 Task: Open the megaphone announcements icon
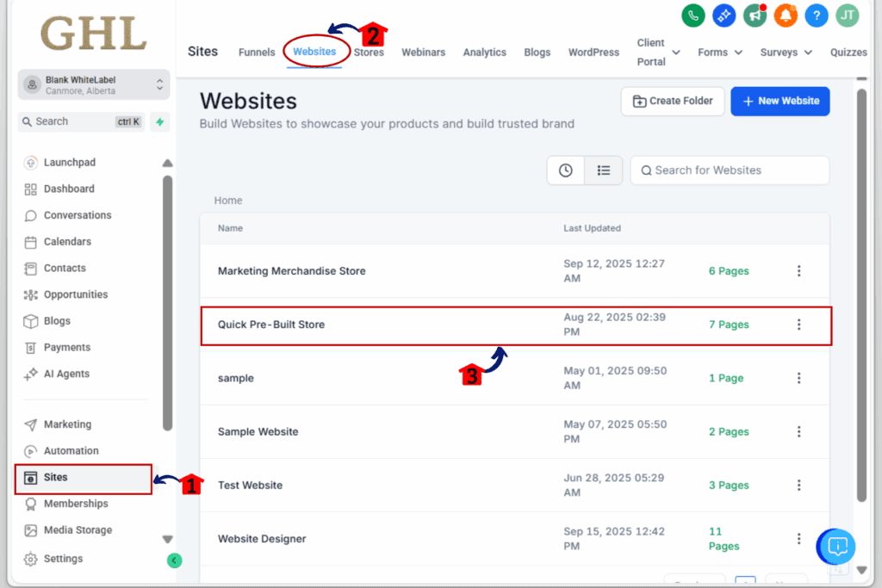(x=755, y=15)
